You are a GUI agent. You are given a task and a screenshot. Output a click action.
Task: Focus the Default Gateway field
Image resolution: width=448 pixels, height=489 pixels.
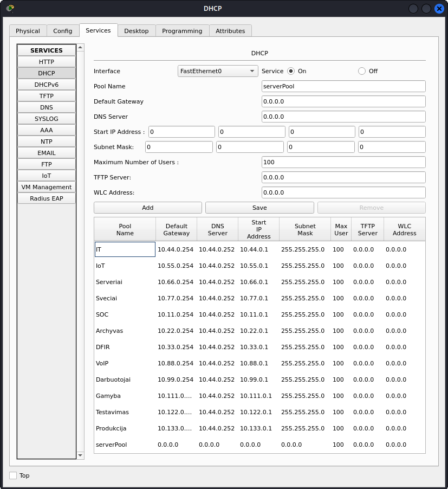(x=343, y=101)
